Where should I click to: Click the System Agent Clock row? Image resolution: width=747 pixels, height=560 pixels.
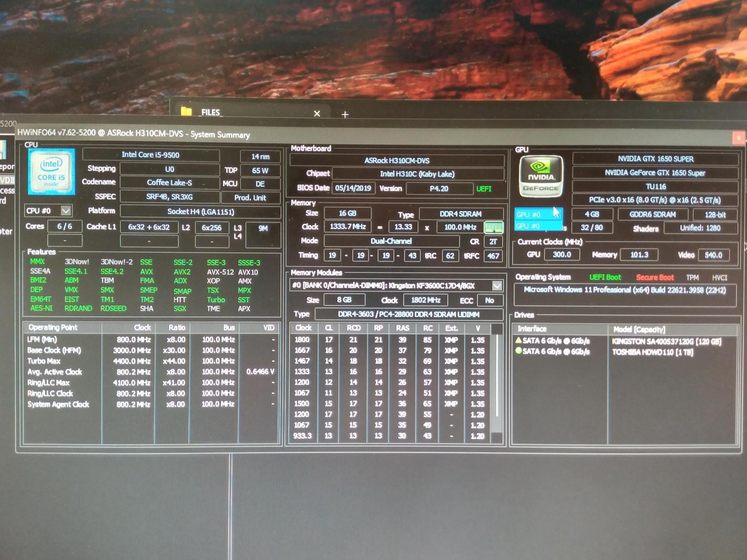151,404
